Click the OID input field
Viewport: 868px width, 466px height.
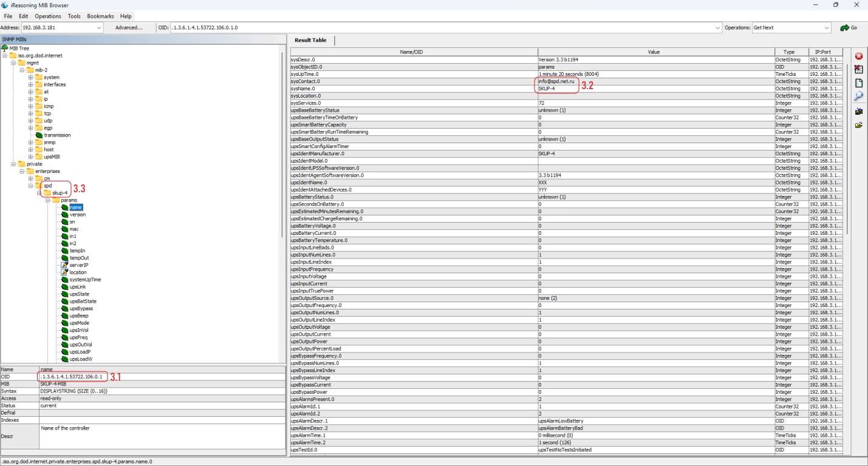443,28
